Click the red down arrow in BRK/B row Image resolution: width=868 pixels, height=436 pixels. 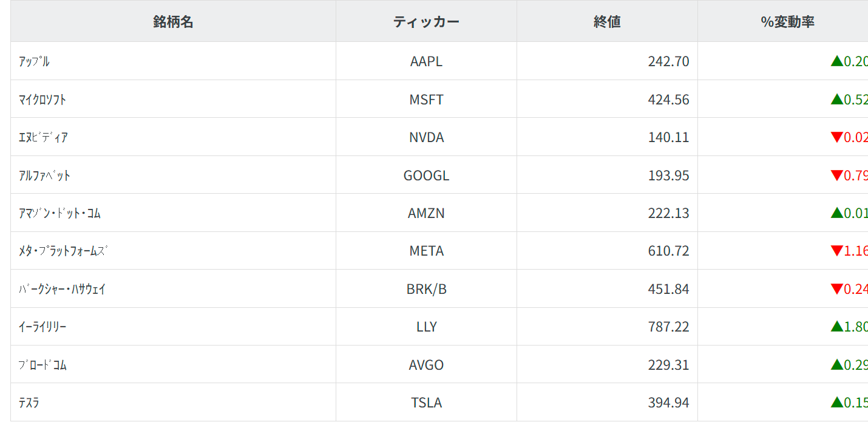[837, 289]
